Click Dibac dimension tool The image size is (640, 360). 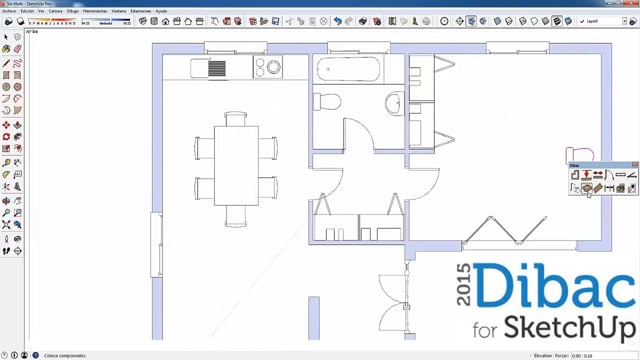tap(609, 188)
